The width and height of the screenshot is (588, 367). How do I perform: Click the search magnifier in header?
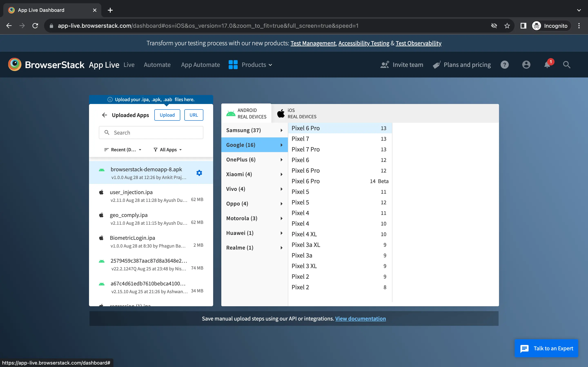566,65
